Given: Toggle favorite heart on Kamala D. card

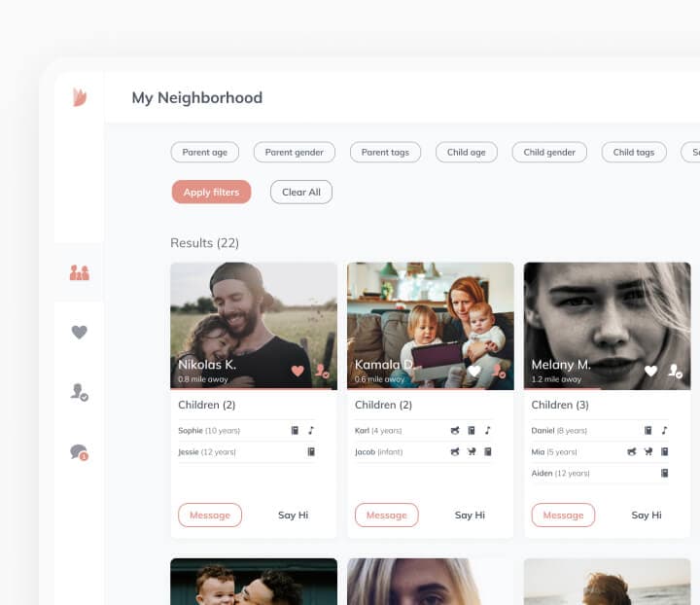Looking at the screenshot, I should (474, 371).
